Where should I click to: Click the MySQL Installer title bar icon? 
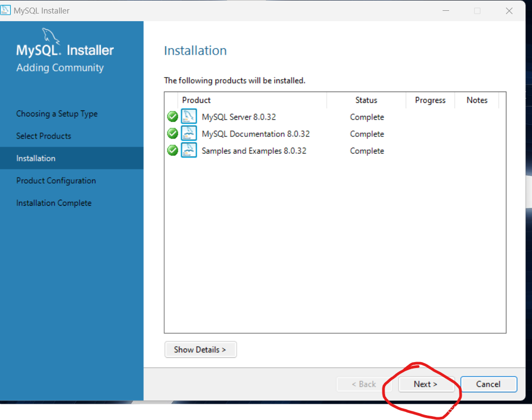[5, 10]
